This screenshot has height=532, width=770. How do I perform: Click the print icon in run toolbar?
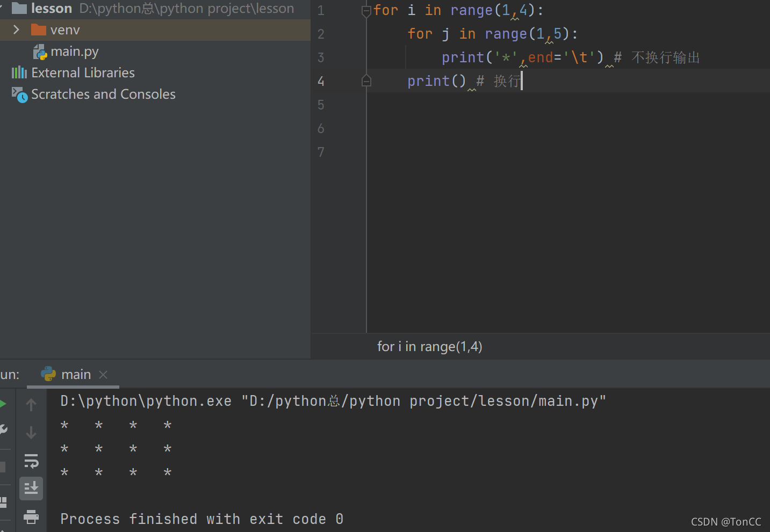point(31,516)
